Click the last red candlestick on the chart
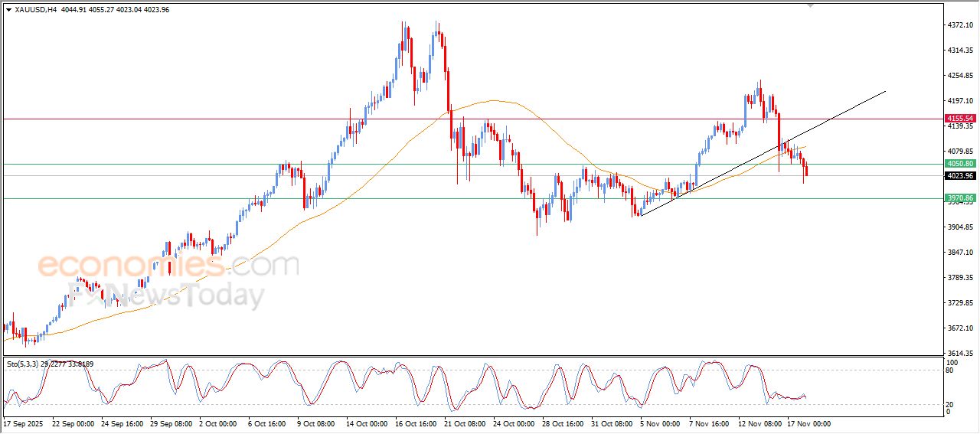Viewport: 980px width, 434px height. tap(806, 169)
